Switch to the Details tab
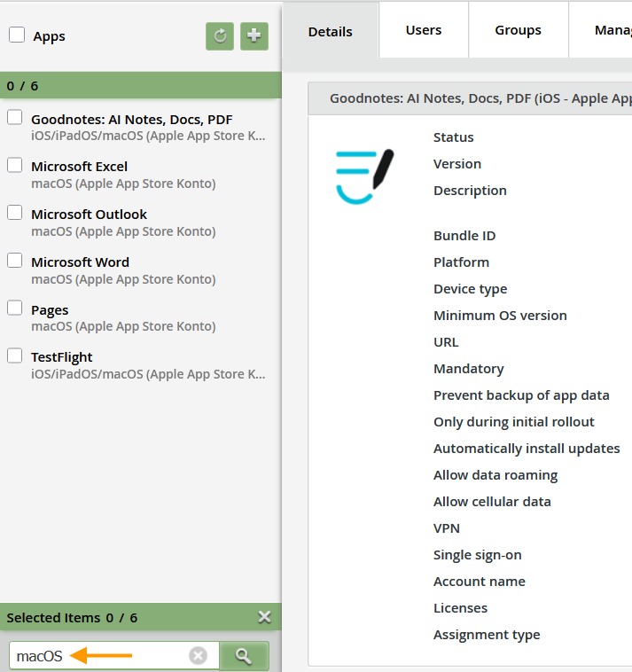 click(331, 31)
